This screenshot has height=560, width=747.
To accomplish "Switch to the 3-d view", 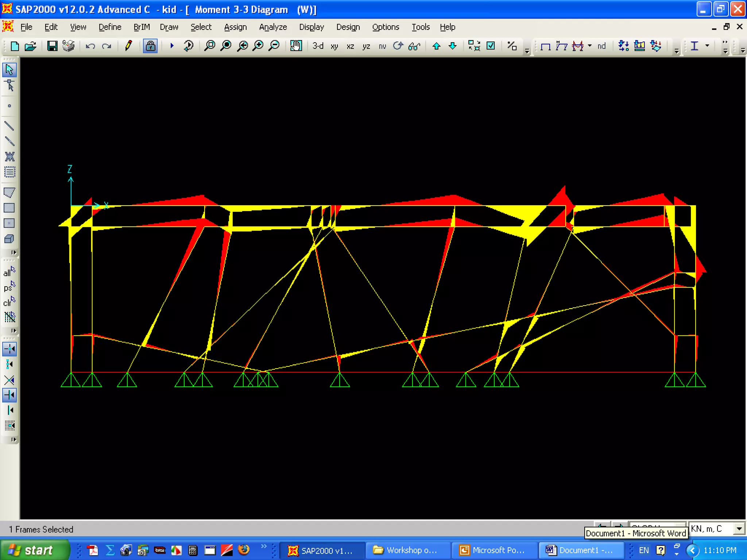I will 318,46.
